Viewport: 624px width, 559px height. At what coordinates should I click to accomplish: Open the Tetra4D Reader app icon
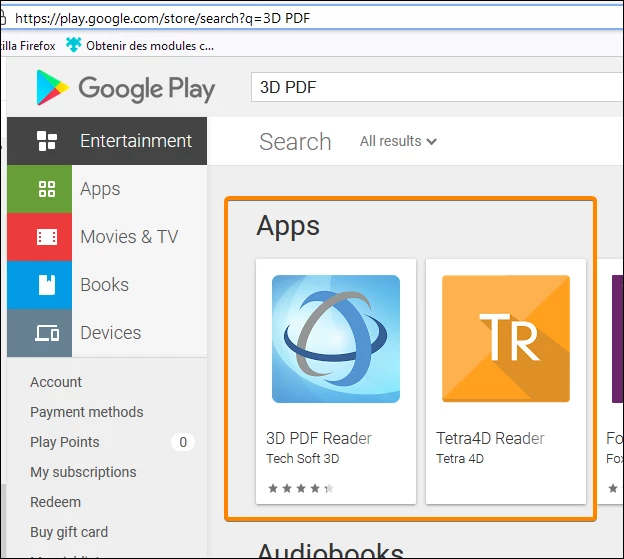tap(506, 339)
